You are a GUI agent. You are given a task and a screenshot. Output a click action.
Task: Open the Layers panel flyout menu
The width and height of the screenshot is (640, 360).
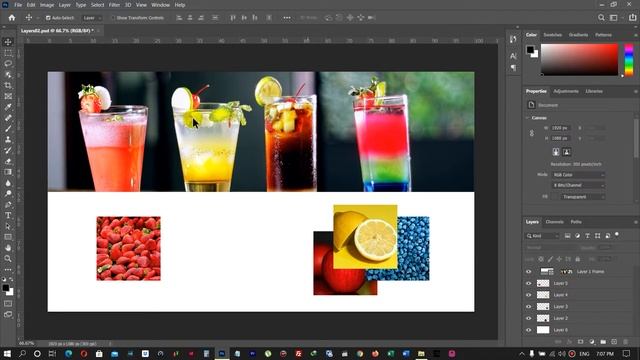(x=636, y=222)
